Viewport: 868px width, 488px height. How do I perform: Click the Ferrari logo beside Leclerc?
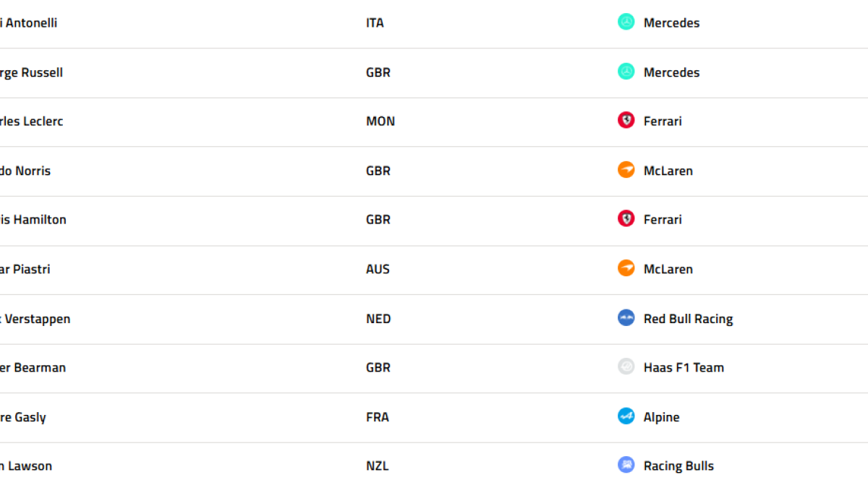point(626,121)
